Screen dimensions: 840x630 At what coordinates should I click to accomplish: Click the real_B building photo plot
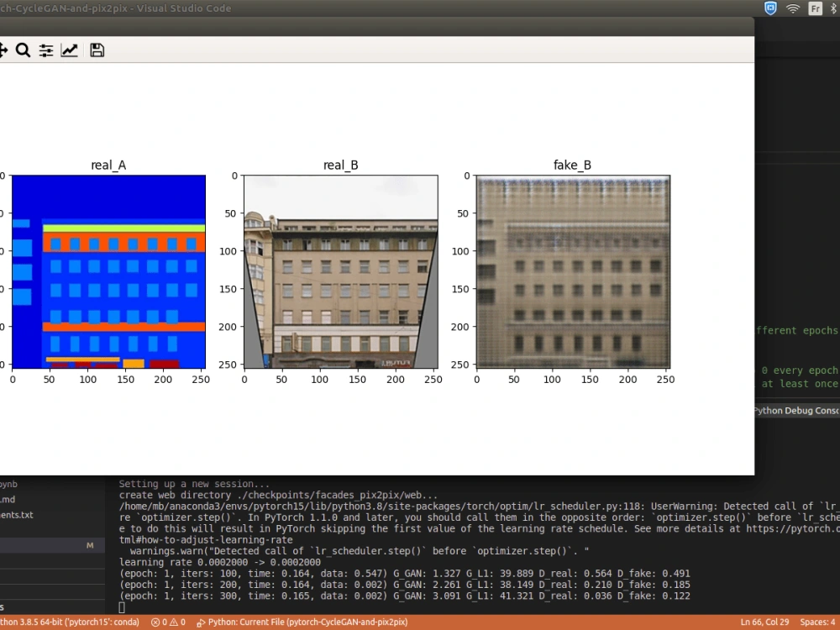pos(341,271)
